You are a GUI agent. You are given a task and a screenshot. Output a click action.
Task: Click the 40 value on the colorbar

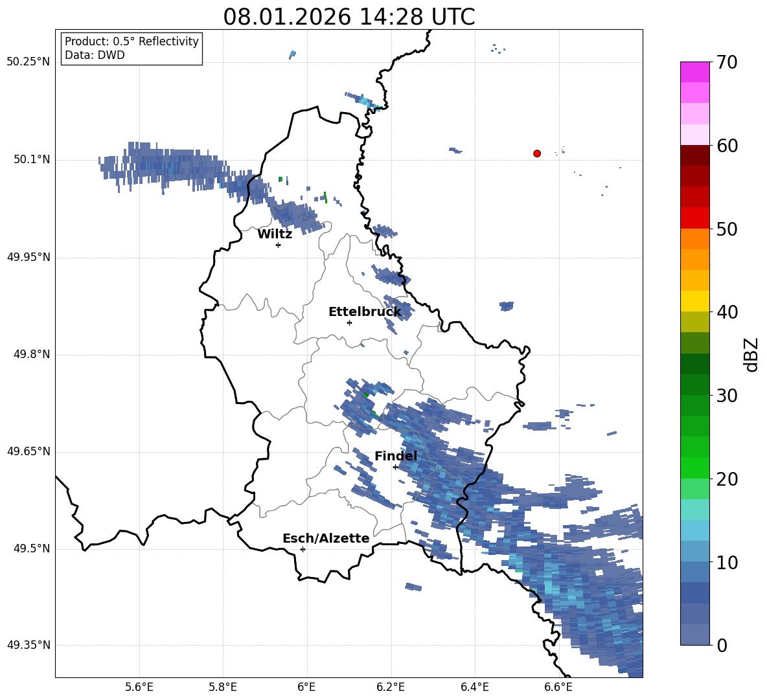[x=727, y=312]
